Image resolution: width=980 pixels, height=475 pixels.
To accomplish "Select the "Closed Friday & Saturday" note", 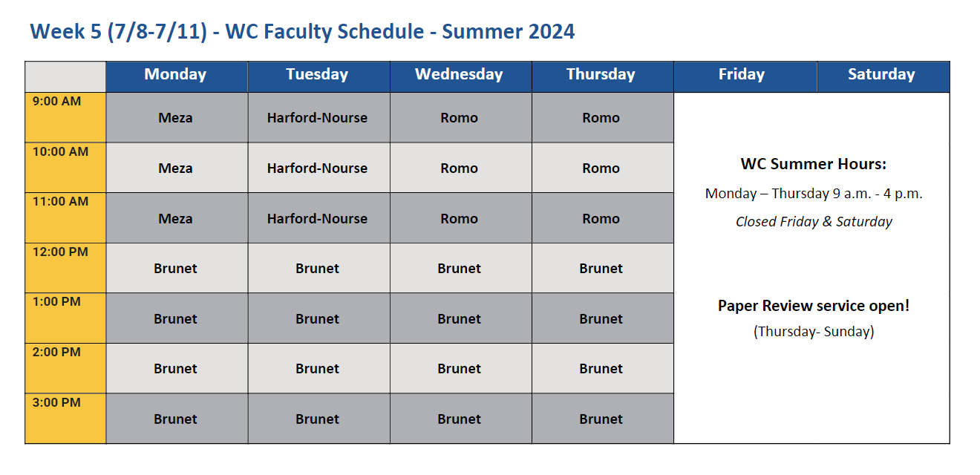I will click(814, 222).
